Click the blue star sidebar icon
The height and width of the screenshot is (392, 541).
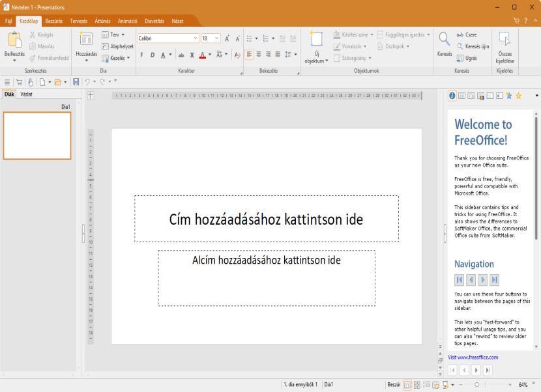[509, 96]
